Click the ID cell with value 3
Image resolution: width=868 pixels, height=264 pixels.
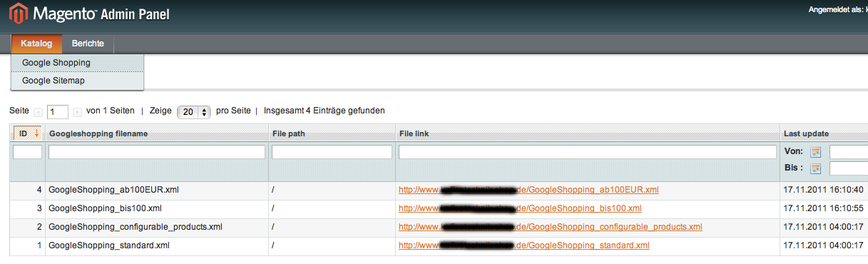[27, 208]
